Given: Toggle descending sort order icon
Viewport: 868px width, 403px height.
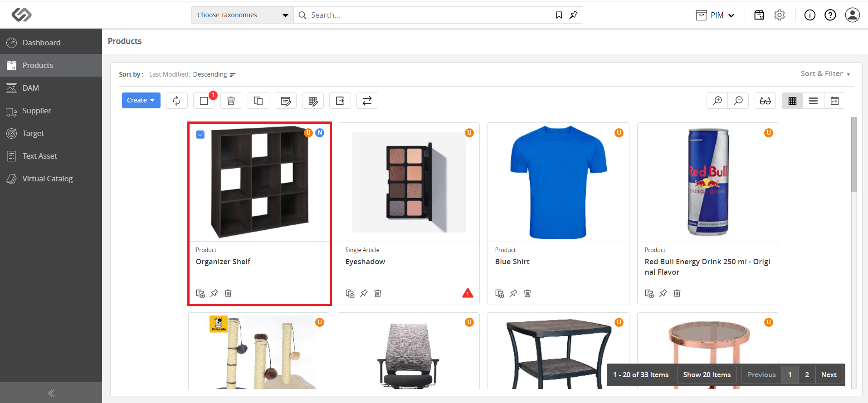Looking at the screenshot, I should click(233, 75).
